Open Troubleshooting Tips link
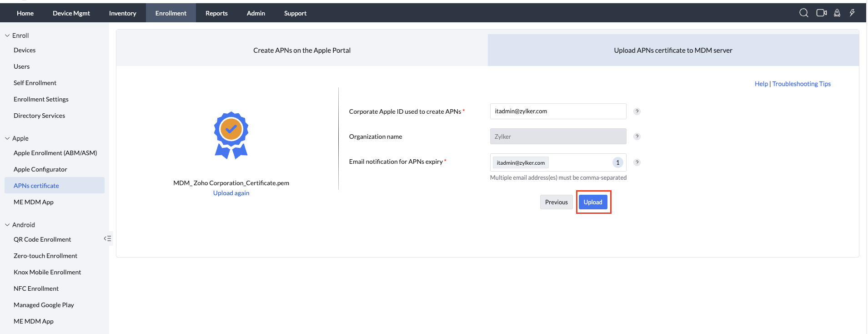The height and width of the screenshot is (334, 868). 801,84
